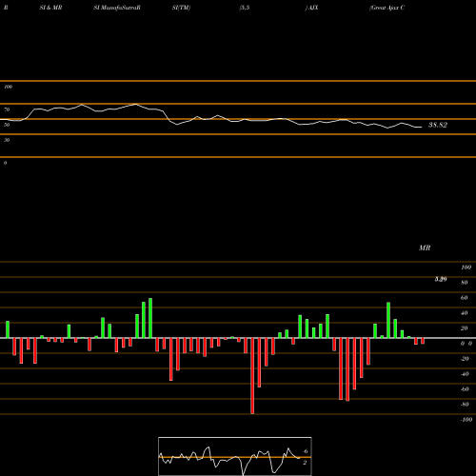Click the MR scale label -80

click(465, 405)
